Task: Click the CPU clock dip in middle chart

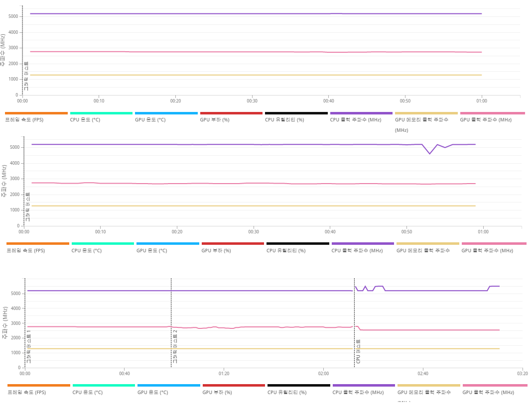Action: [429, 154]
